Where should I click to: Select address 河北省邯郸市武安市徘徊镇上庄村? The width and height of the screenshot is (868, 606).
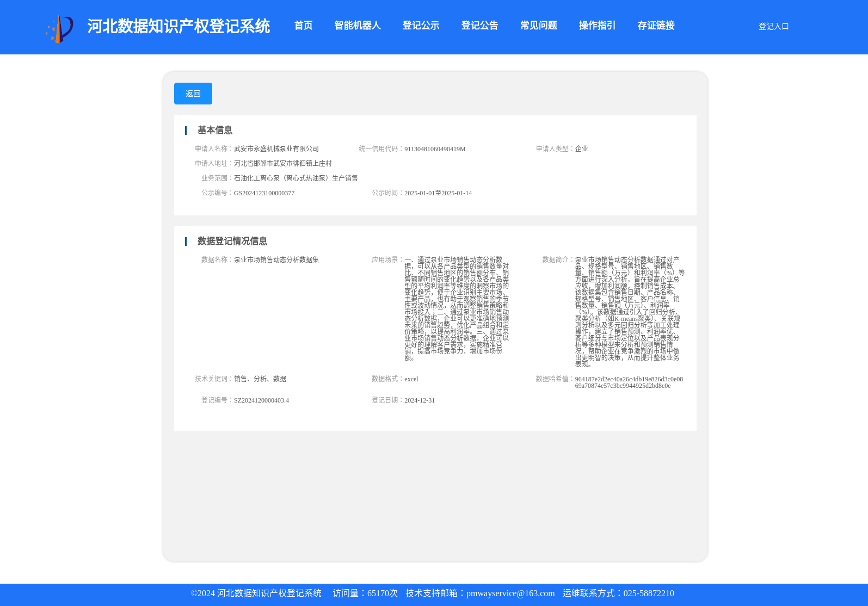283,163
